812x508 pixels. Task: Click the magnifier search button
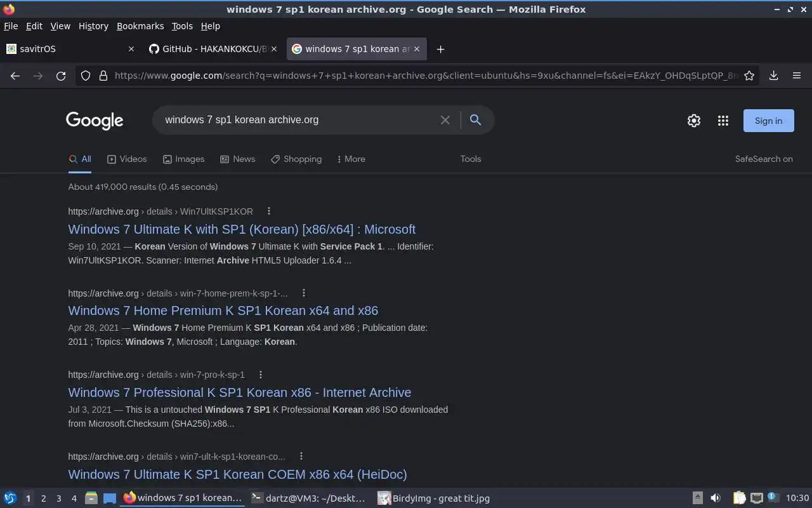[475, 120]
